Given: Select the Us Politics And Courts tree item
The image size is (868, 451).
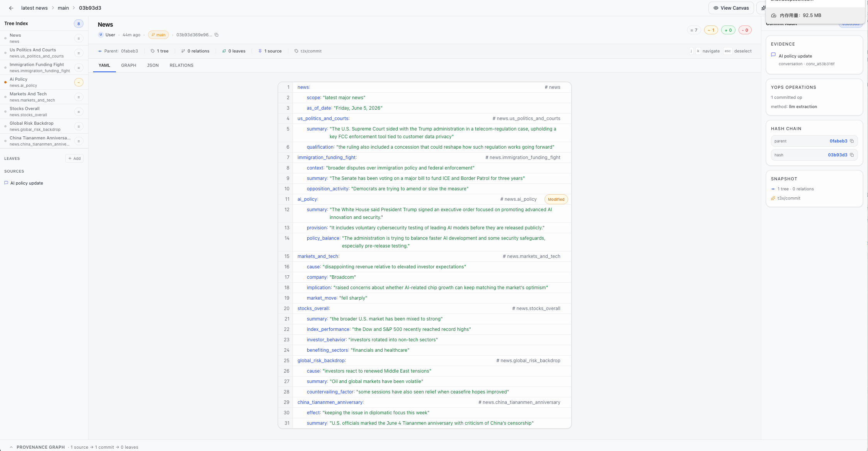Looking at the screenshot, I should tap(44, 53).
